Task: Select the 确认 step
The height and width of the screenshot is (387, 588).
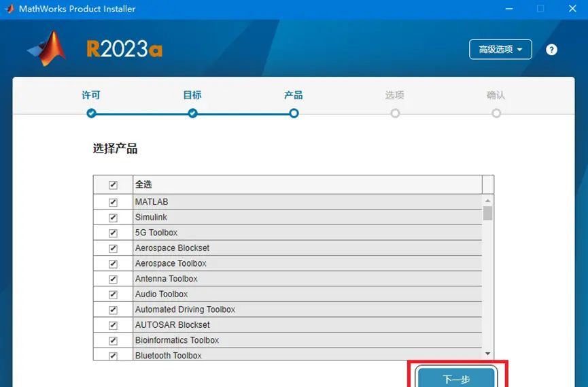Action: click(x=496, y=95)
